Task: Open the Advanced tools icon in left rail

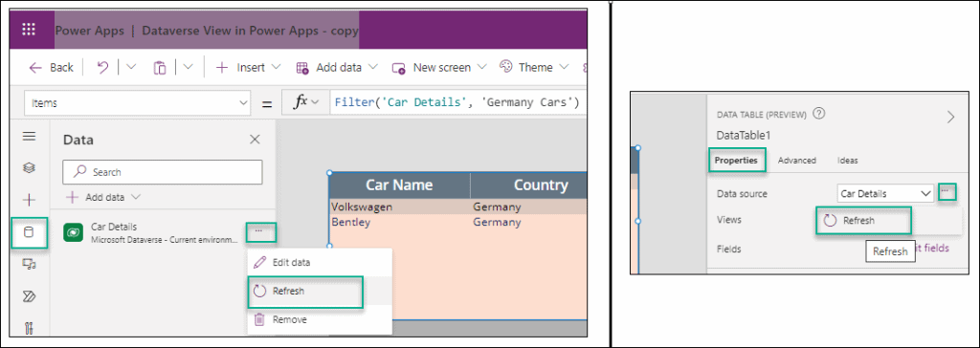Action: 29,327
